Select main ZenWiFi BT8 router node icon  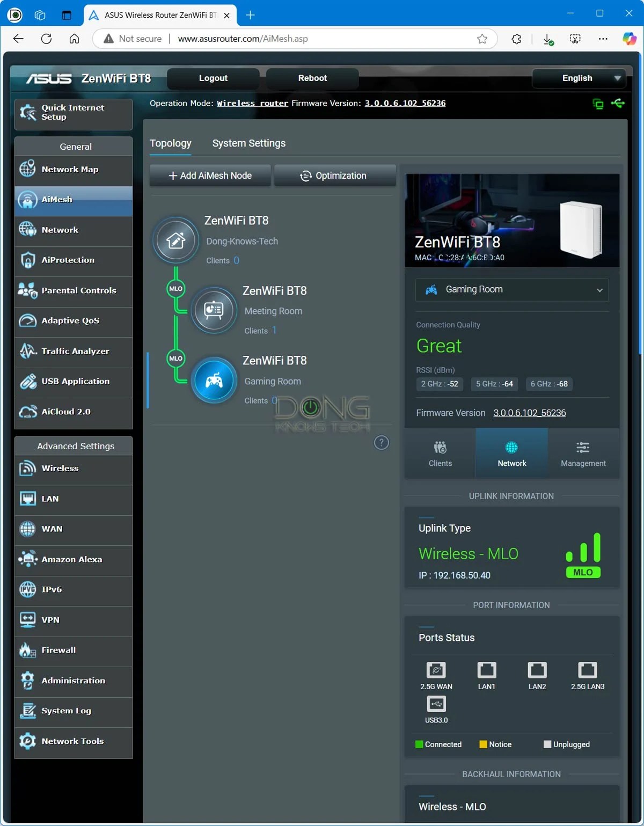click(176, 240)
